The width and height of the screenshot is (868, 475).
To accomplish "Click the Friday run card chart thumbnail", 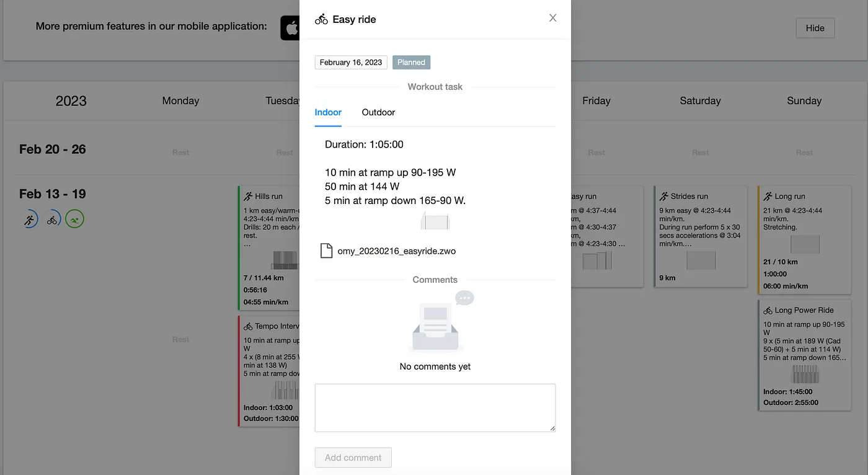I will [x=597, y=260].
